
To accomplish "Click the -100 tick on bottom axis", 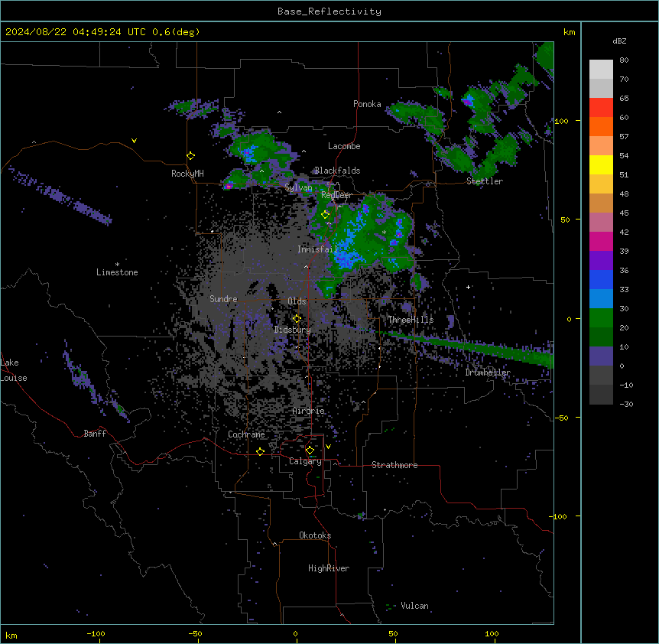I will 96,633.
